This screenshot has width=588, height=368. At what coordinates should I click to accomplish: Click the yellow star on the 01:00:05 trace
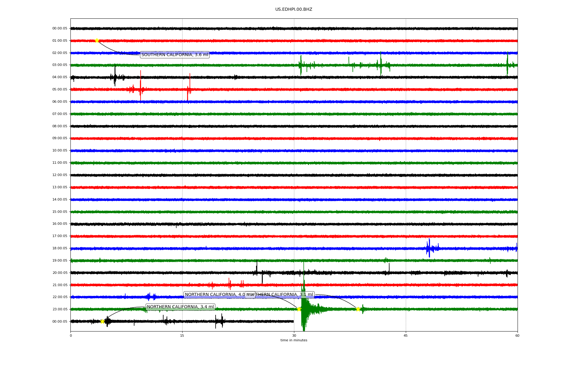click(97, 40)
